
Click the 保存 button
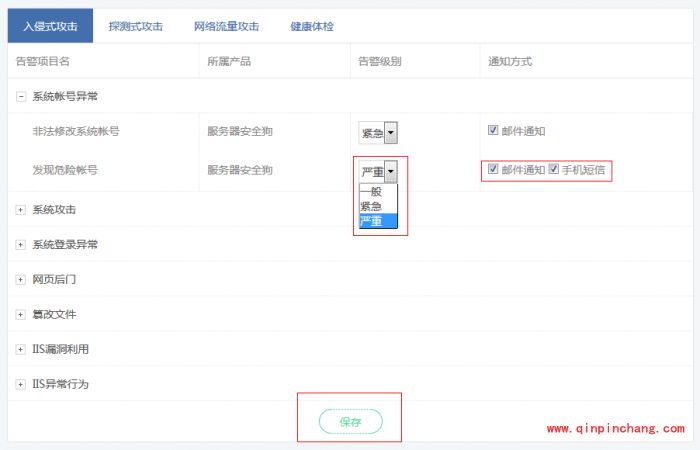pyautogui.click(x=350, y=421)
